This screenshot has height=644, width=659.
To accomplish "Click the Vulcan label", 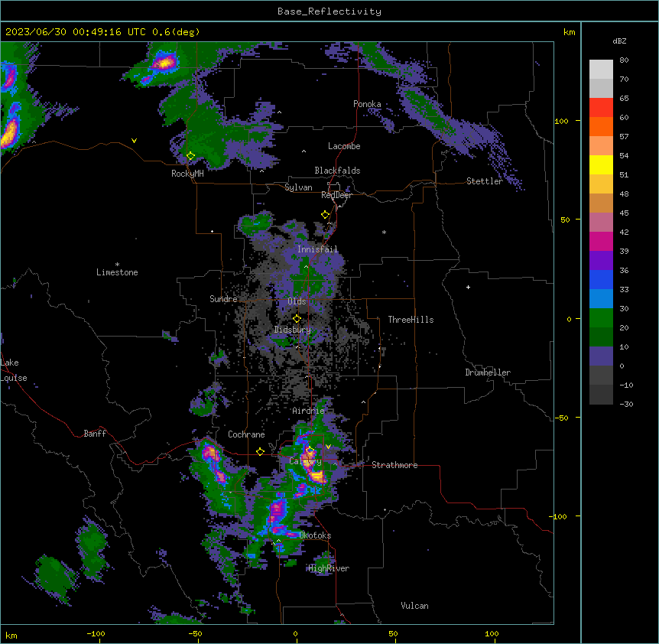I will coord(414,606).
